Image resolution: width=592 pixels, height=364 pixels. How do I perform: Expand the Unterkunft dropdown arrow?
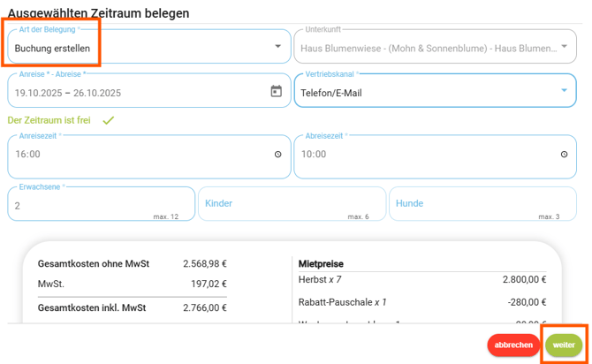pos(564,47)
